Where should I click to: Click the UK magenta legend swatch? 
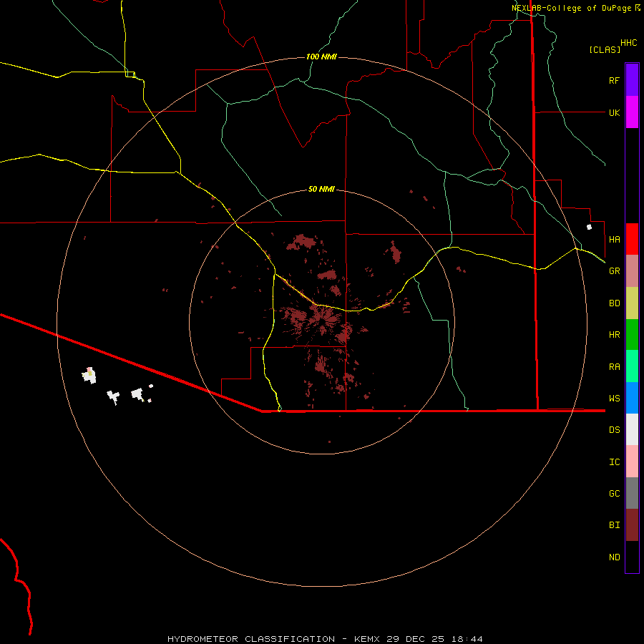point(632,112)
